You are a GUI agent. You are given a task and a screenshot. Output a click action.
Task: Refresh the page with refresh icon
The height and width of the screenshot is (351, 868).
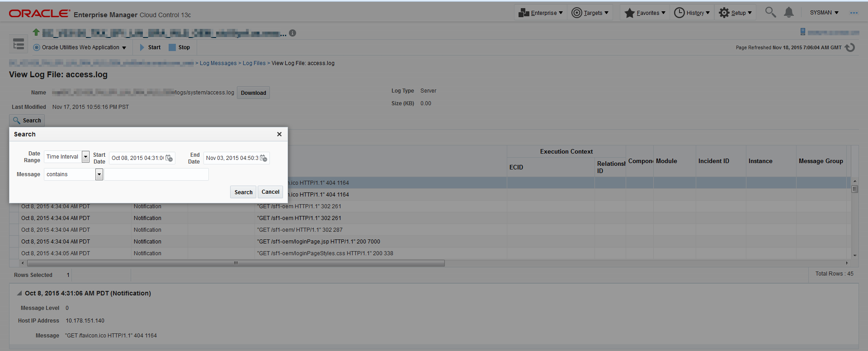click(x=850, y=47)
